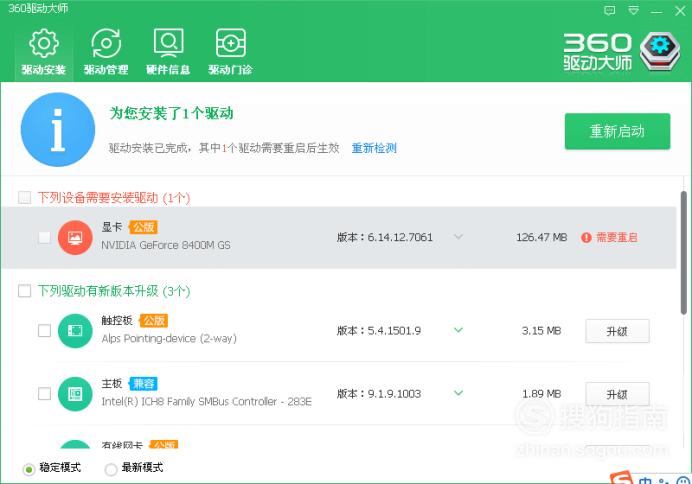This screenshot has width=692, height=484.
Task: Click the Sogou input method S icon
Action: pos(621,478)
